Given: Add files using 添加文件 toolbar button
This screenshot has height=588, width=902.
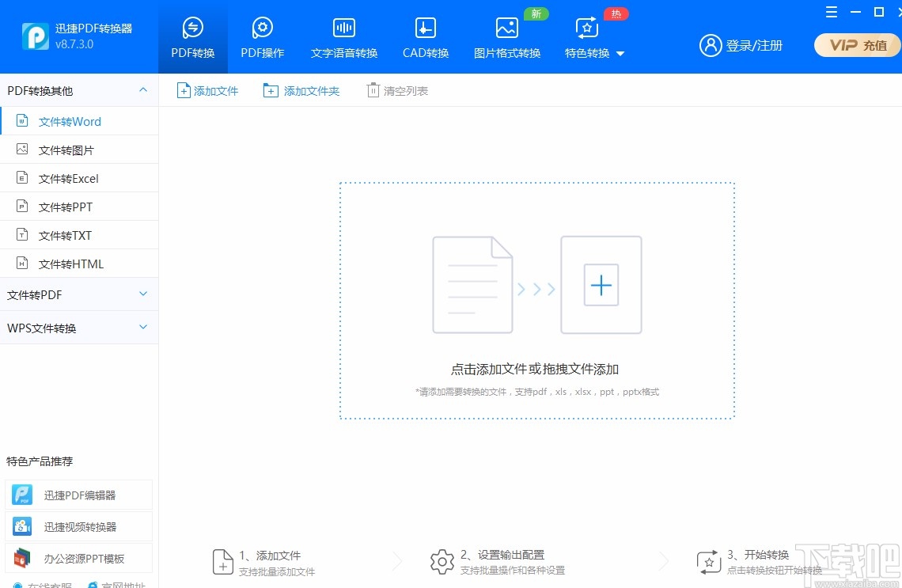Looking at the screenshot, I should [207, 90].
